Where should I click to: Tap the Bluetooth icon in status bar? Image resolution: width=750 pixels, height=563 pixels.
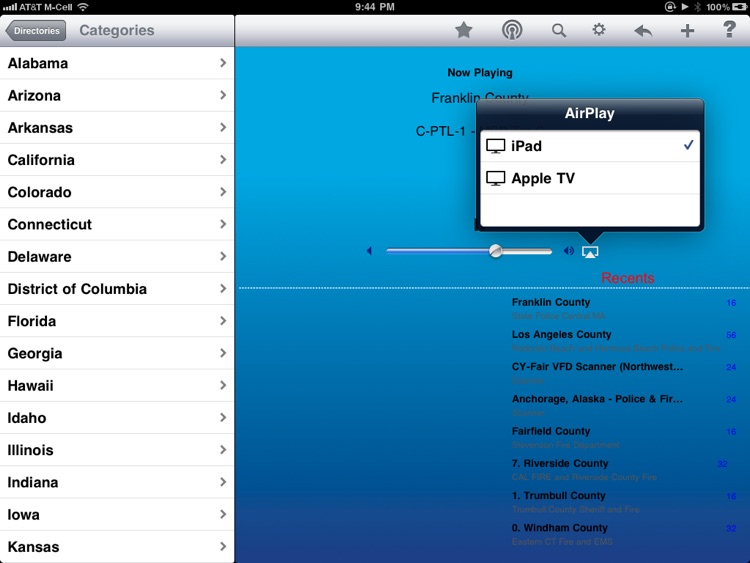click(x=697, y=7)
